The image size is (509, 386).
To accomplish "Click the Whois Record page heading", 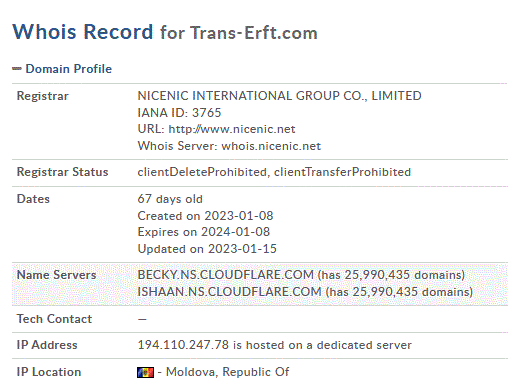I will (83, 32).
